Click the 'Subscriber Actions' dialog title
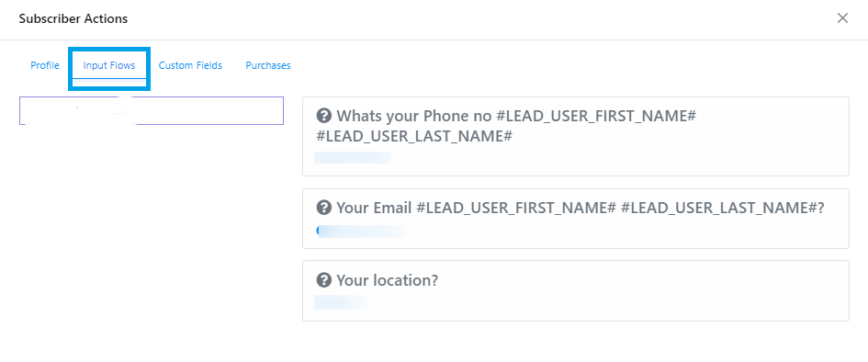This screenshot has height=362, width=868. coord(73,18)
